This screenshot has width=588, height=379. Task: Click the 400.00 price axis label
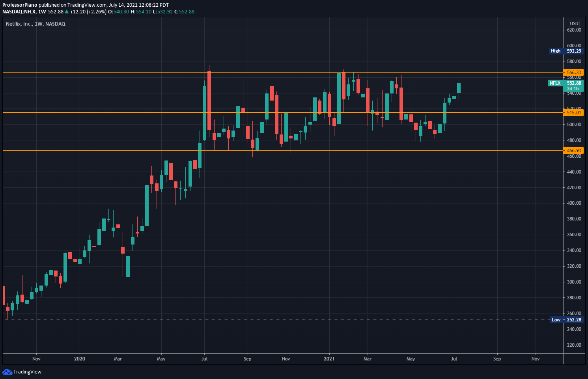(x=574, y=203)
